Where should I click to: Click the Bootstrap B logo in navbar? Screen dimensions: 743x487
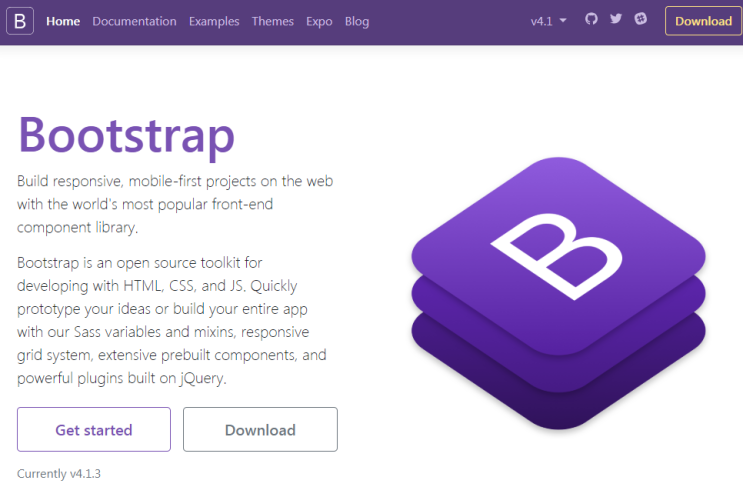20,21
